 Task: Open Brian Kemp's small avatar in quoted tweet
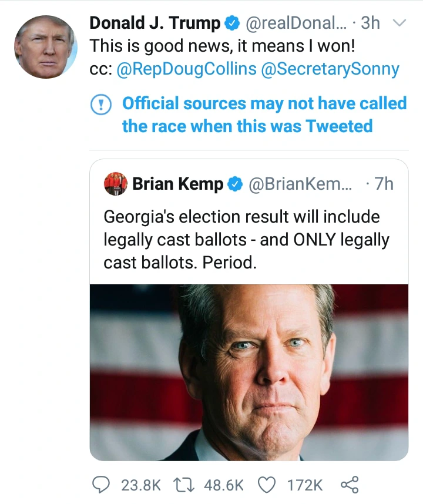coord(115,184)
